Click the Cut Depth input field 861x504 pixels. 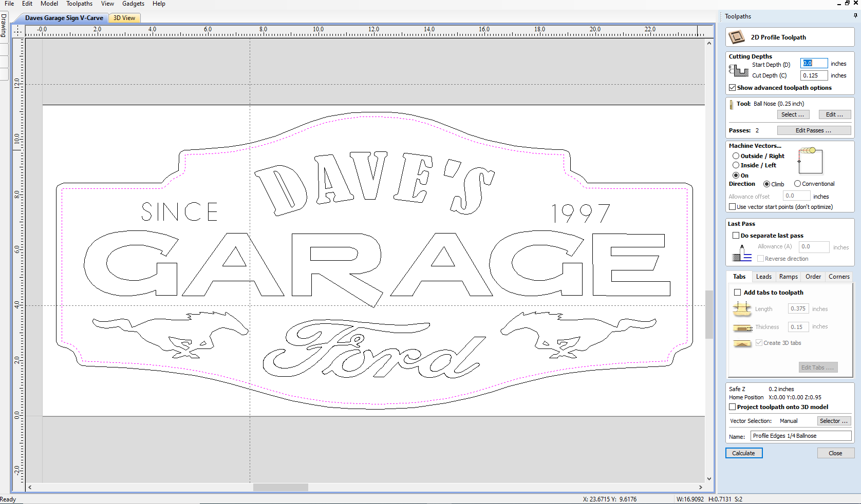point(814,75)
